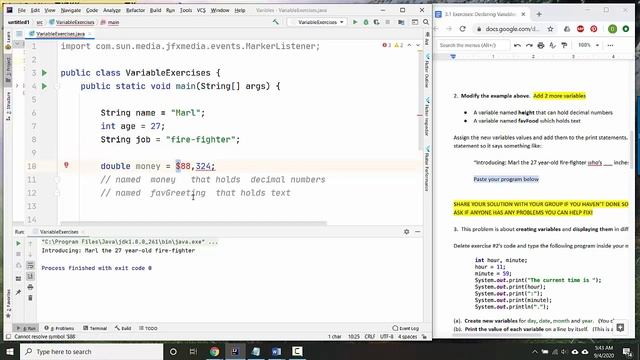The image size is (640, 360).
Task: Click the Google Docs redo arrow
Action: click(x=529, y=45)
